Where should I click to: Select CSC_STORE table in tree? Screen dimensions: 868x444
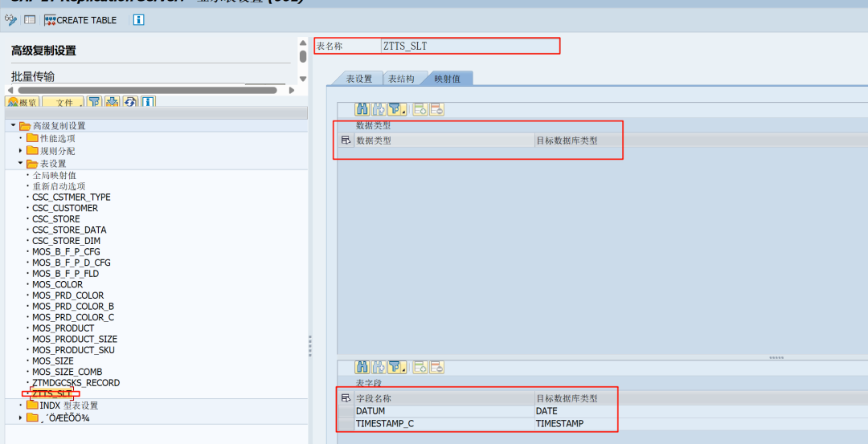point(56,219)
